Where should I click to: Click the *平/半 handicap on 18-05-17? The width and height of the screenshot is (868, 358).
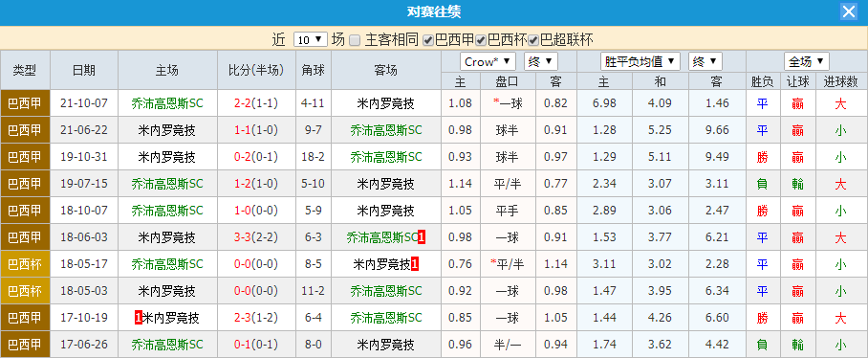click(x=507, y=264)
